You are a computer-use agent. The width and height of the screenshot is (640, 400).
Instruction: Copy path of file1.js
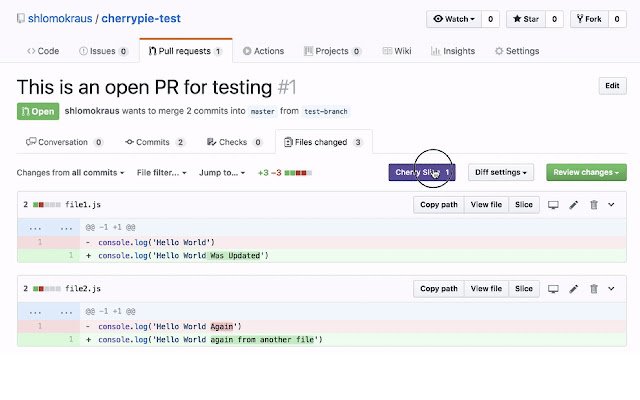439,204
